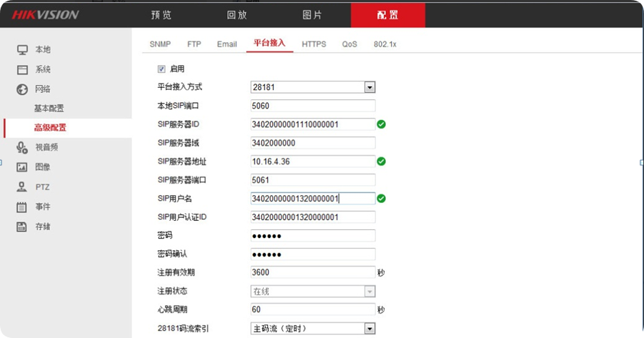The height and width of the screenshot is (338, 644).
Task: Open the FTP tab
Action: click(194, 44)
